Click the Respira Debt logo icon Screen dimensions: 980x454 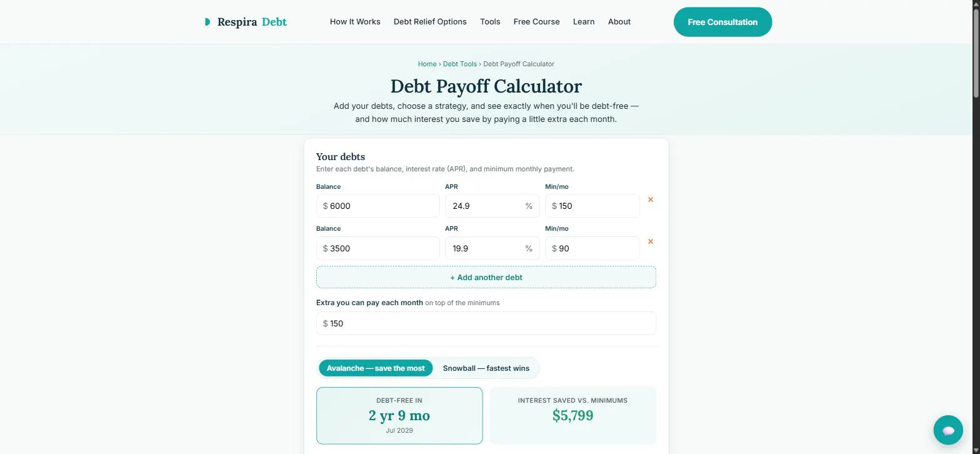[207, 22]
